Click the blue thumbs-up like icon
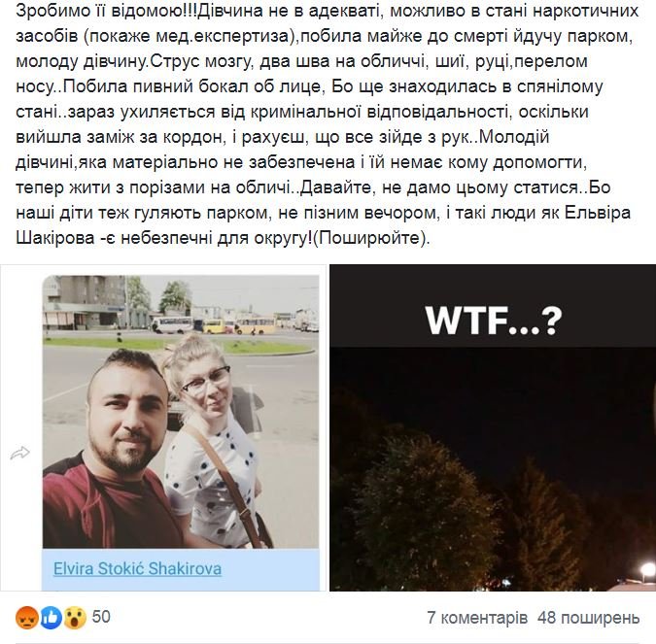 [52, 618]
